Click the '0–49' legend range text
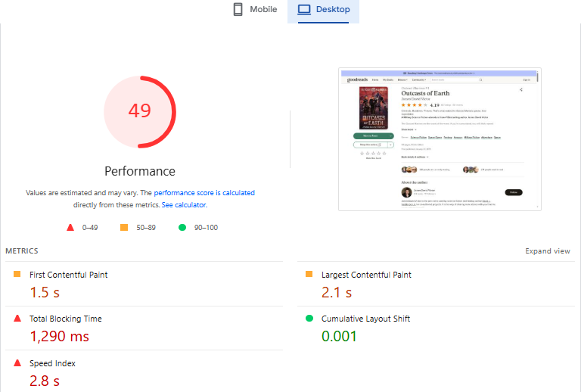This screenshot has height=392, width=581. click(90, 228)
